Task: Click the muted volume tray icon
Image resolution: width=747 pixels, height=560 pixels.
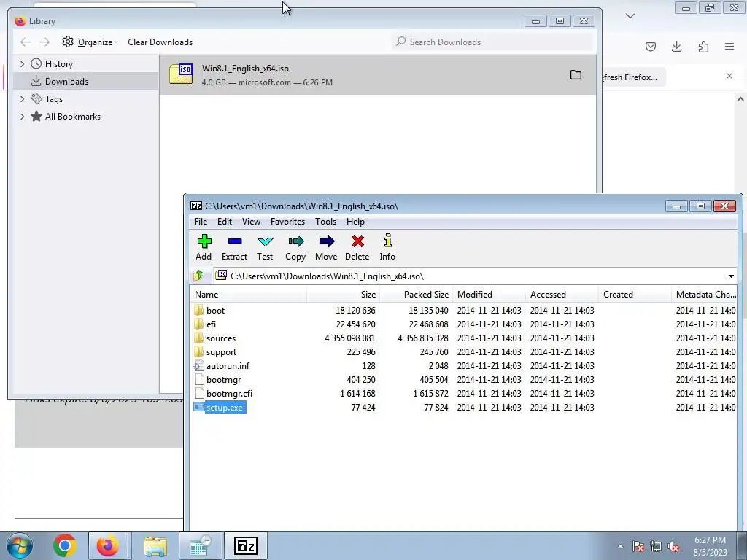Action: tap(673, 546)
